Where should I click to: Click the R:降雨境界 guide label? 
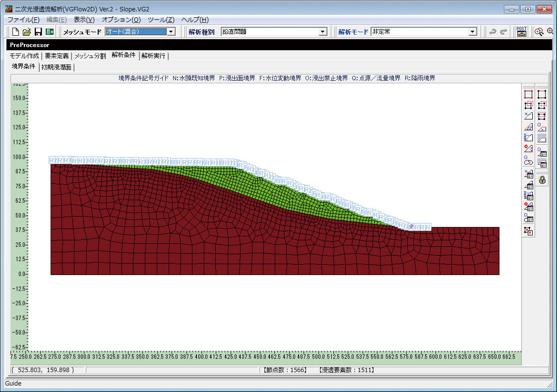(420, 78)
